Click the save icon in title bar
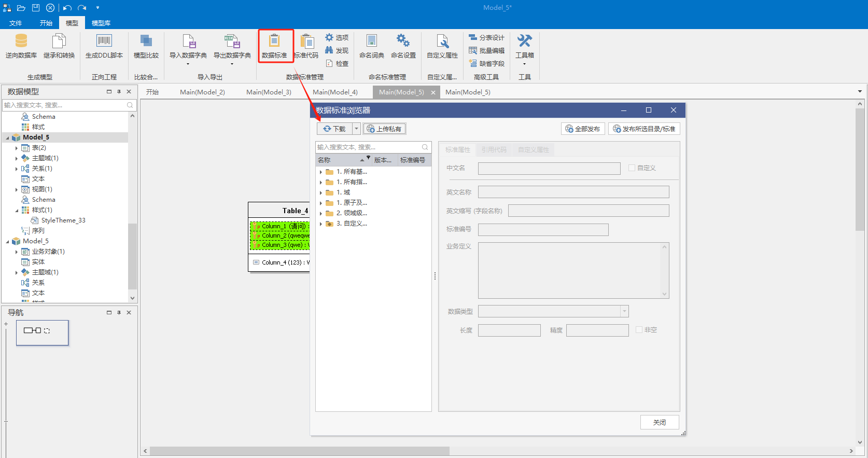Viewport: 868px width, 458px height. [36, 8]
